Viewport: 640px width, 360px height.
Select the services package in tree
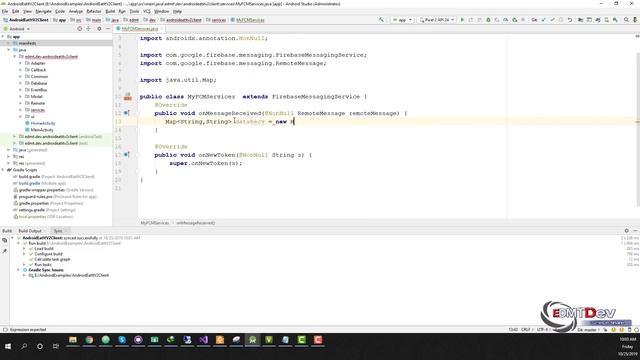point(38,110)
